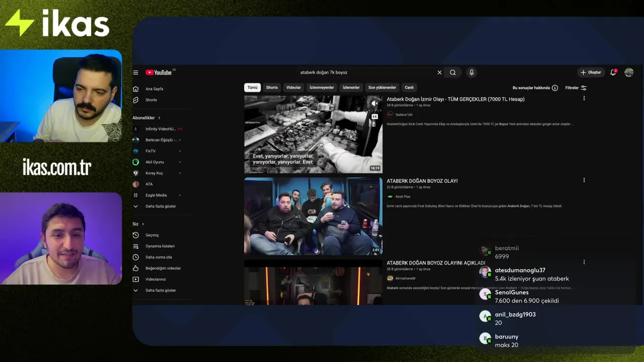Open the Filtreler filter options
The height and width of the screenshot is (362, 644).
coord(576,88)
